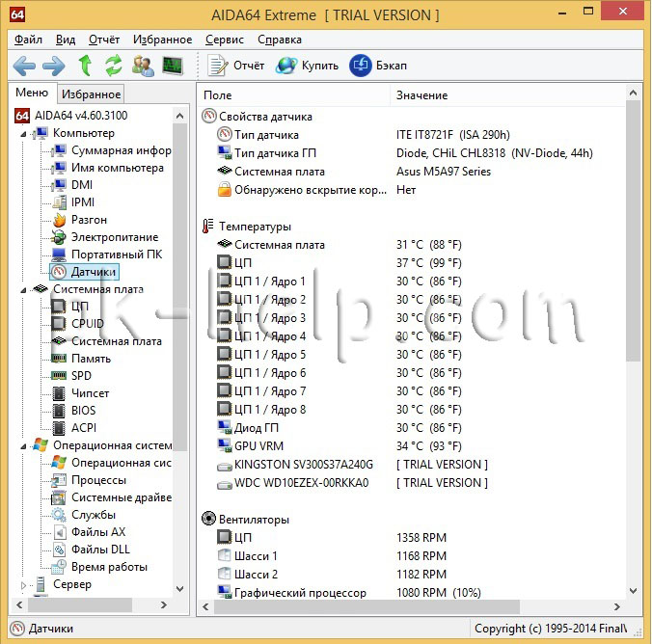Image resolution: width=652 pixels, height=644 pixels.
Task: Open Электропитание in the tree
Action: click(x=105, y=237)
